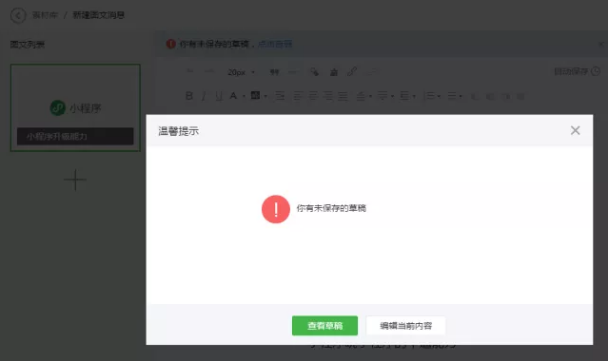
Task: Choose 编辑当前内容 to keep editing
Action: [406, 325]
